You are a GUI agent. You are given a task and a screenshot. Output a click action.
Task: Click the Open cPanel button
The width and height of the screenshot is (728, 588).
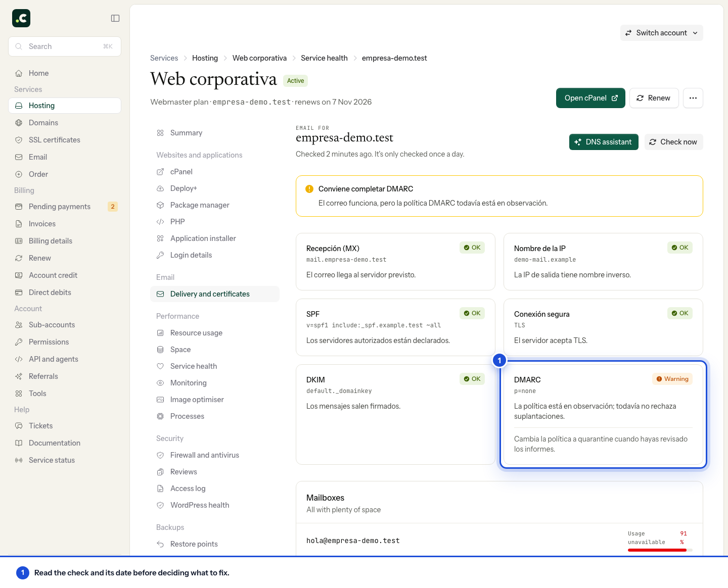click(590, 98)
